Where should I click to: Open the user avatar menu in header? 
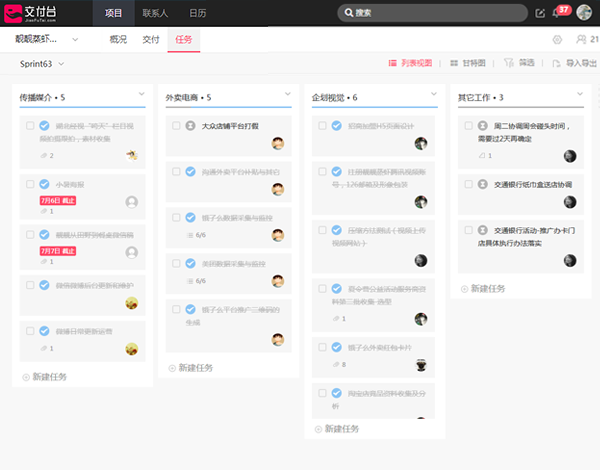coord(584,13)
